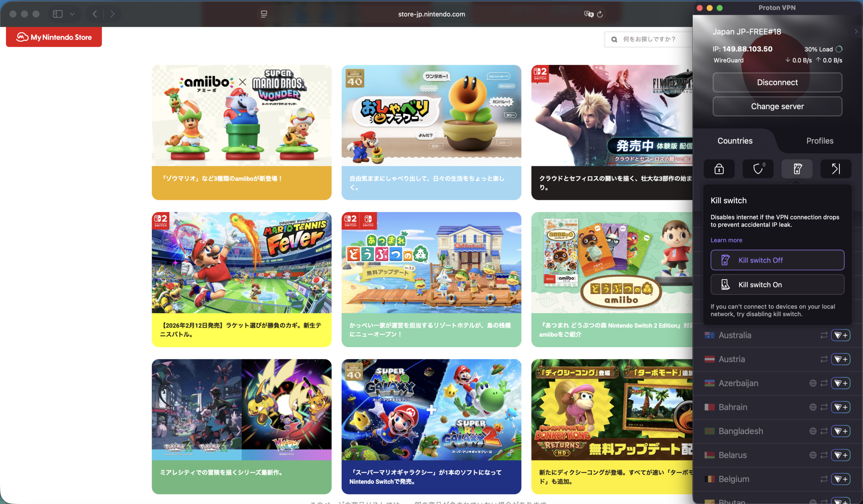
Task: Toggle the Safari sidebar icon
Action: (58, 14)
